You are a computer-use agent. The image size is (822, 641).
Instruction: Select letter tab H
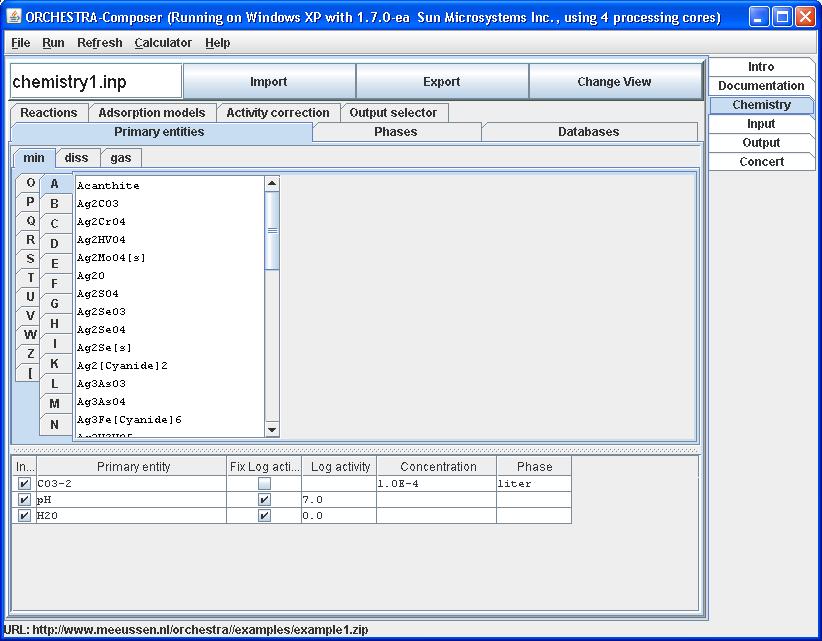[x=55, y=323]
